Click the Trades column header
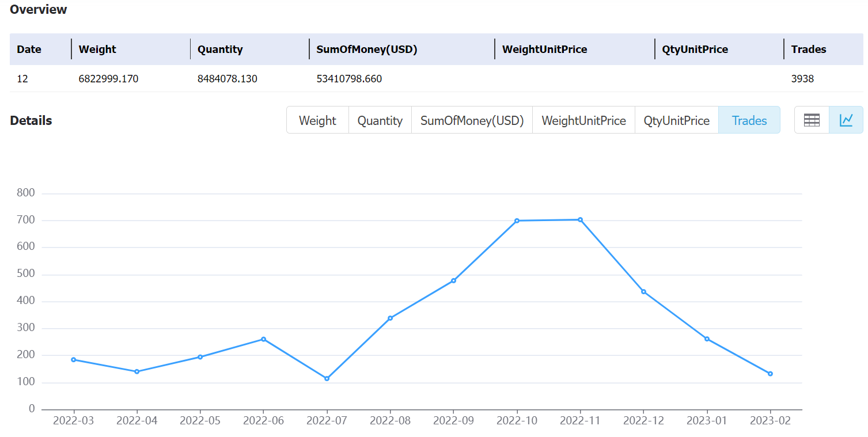The height and width of the screenshot is (437, 868). point(809,50)
